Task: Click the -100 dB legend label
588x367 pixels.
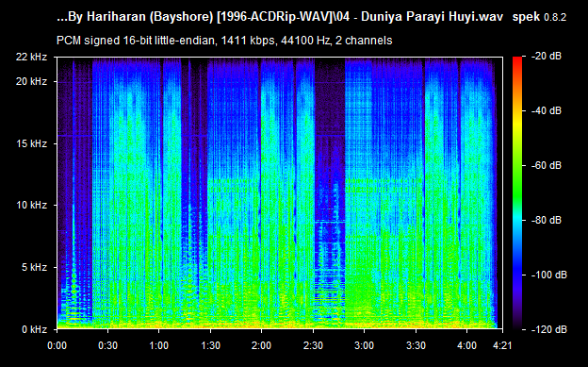Action: coord(549,275)
